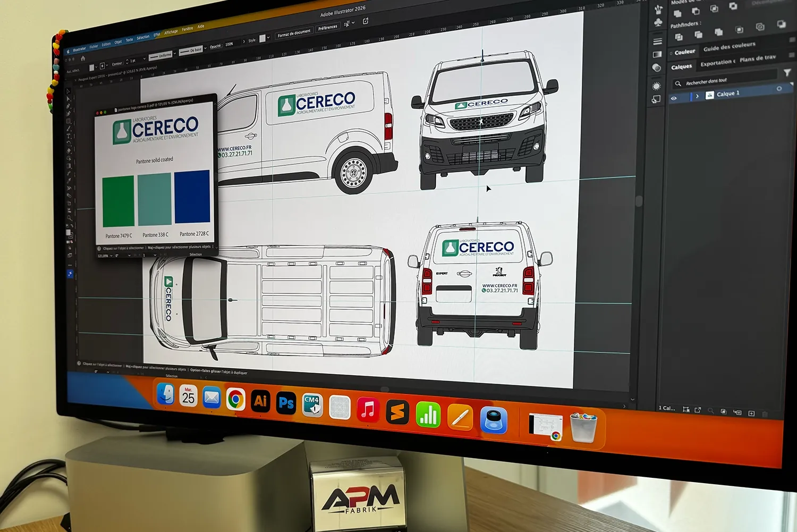Open the Affichage menu
Screen dimensions: 797x532
click(171, 32)
